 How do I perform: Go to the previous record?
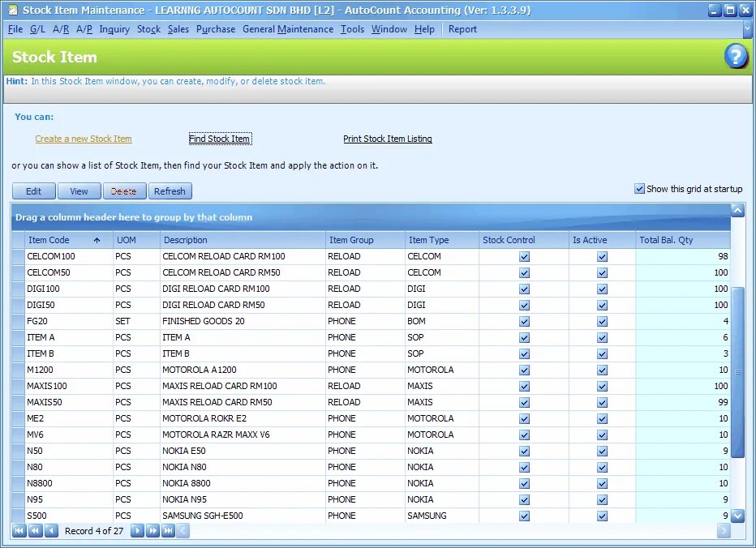point(50,532)
